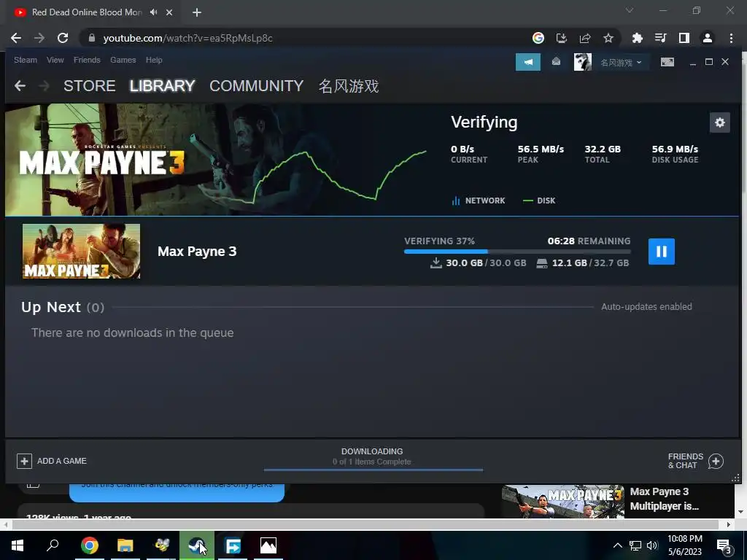
Task: Open Max Payne 3 Multiplayer is... video title
Action: [664, 499]
